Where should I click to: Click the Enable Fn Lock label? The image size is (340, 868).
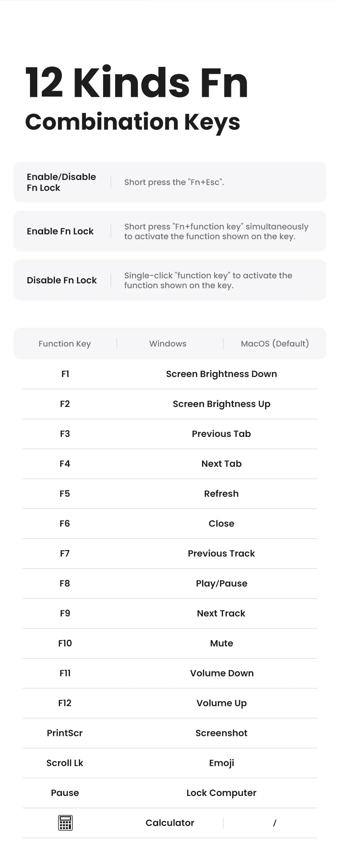tap(60, 231)
